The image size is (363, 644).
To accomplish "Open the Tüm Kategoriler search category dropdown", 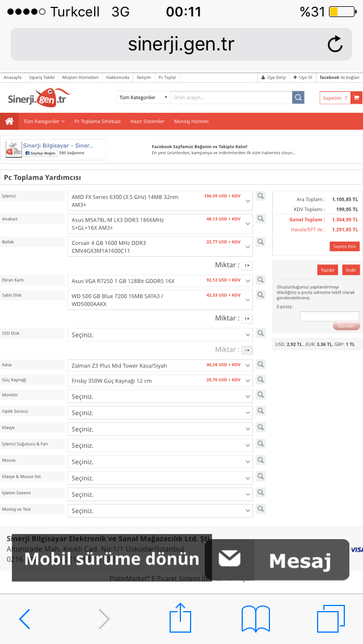I will (x=143, y=98).
